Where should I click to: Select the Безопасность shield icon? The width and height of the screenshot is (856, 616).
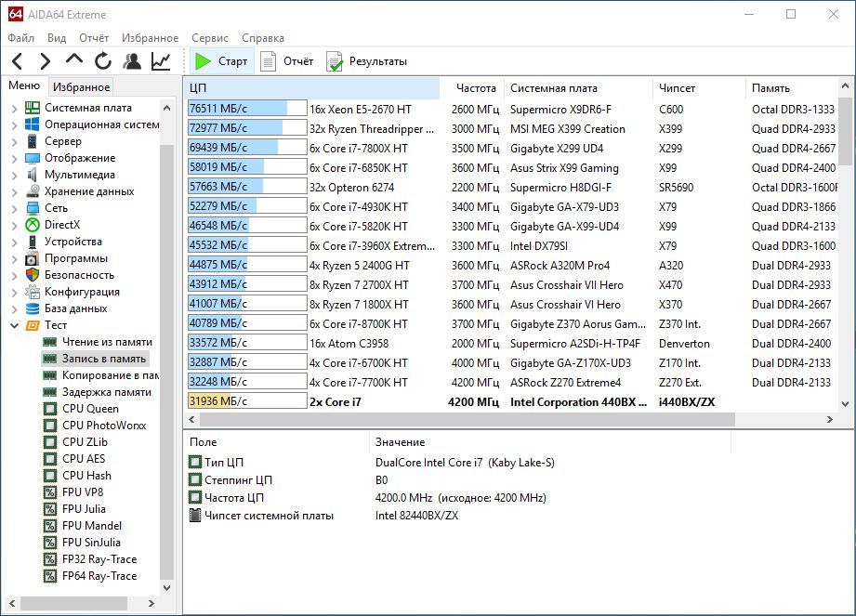pos(33,275)
